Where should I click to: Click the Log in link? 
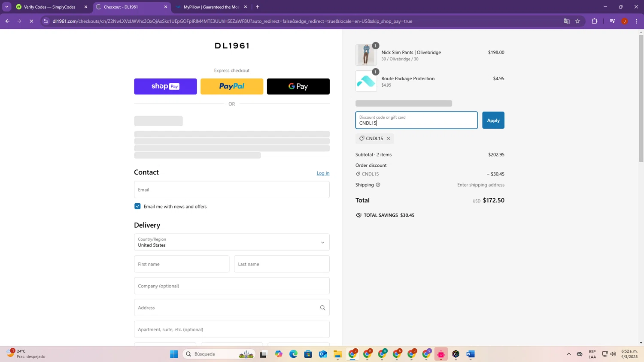click(323, 173)
